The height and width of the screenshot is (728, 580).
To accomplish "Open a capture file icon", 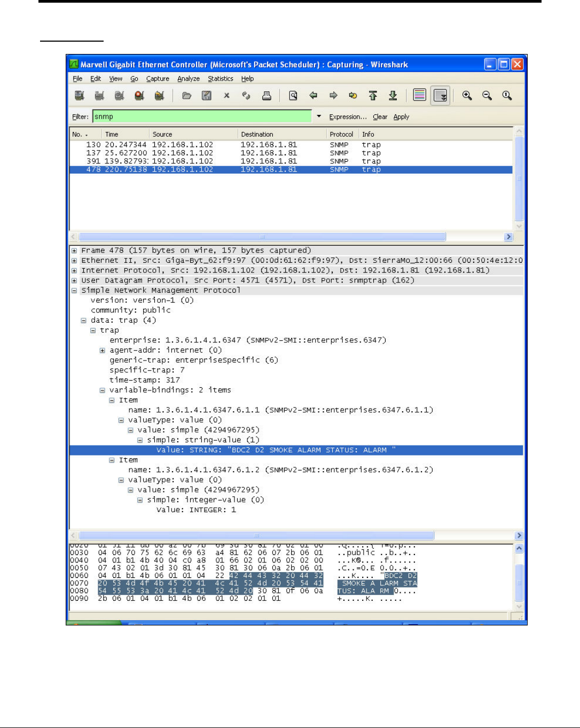I will (x=186, y=96).
